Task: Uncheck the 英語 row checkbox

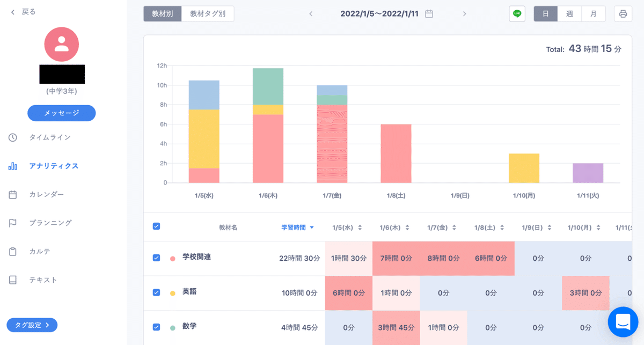Action: tap(156, 293)
